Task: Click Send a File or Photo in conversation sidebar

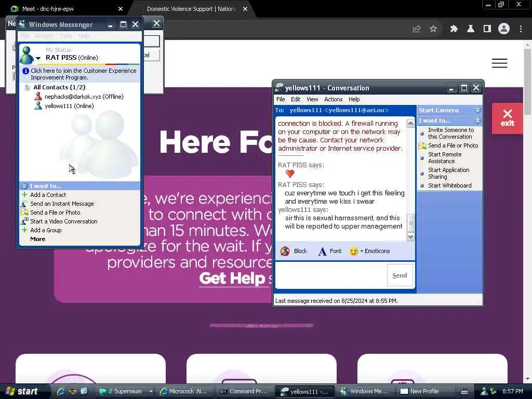Action: click(x=453, y=145)
